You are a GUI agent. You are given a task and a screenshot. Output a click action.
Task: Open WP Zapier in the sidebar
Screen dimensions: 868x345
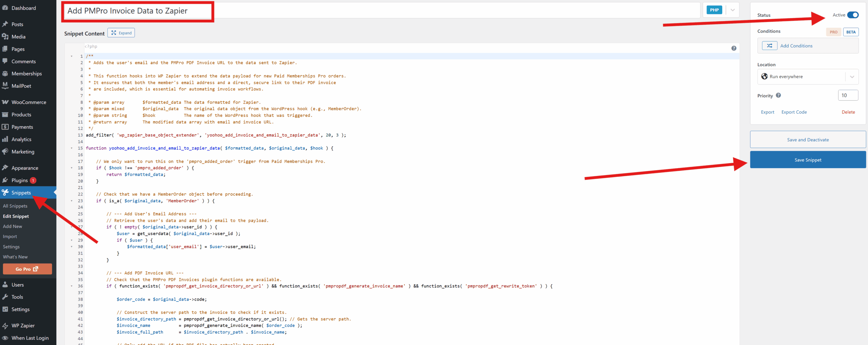(23, 325)
